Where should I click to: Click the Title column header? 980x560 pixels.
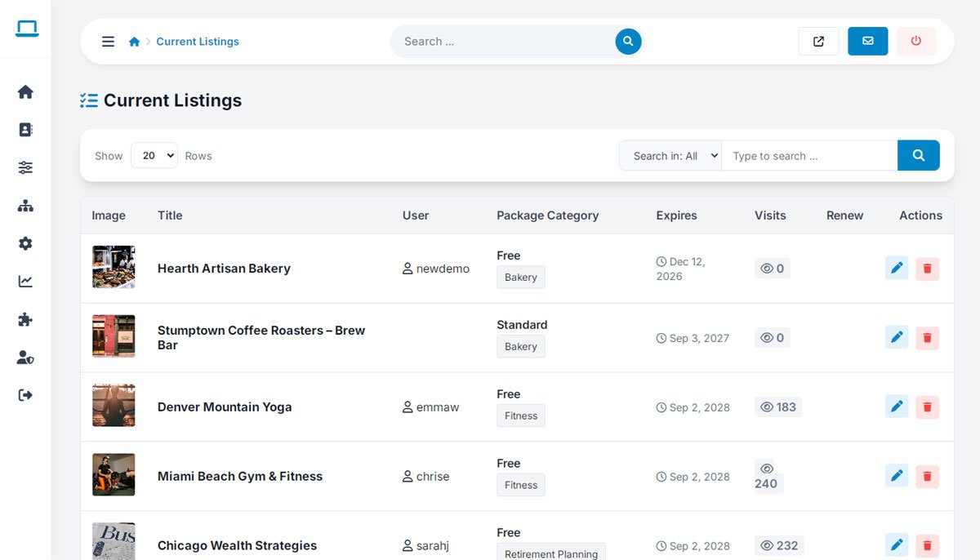click(170, 216)
